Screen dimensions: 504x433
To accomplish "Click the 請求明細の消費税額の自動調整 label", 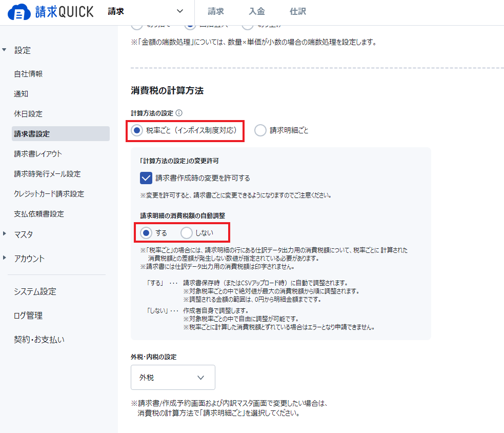I will point(183,215).
